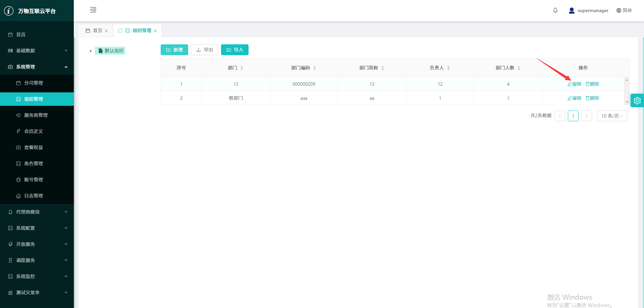Screen dimensions: 644x308
Task: Expand the 调度服务 sidebar menu
Action: [37, 260]
